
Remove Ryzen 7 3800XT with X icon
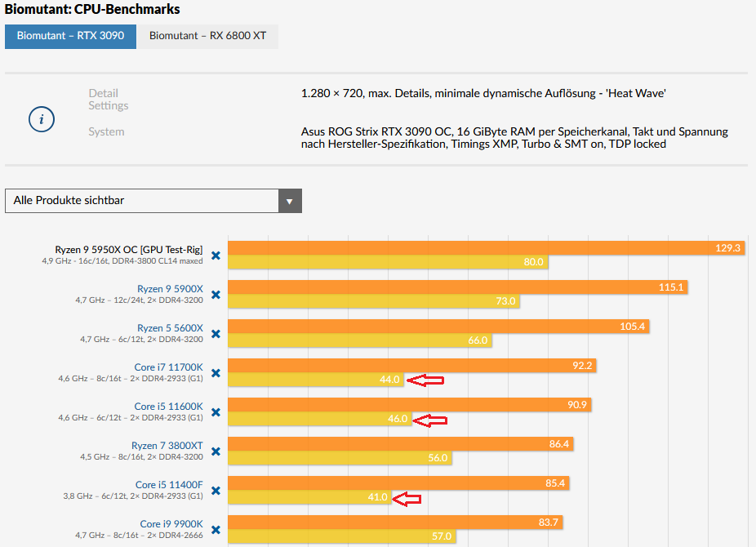pos(216,451)
